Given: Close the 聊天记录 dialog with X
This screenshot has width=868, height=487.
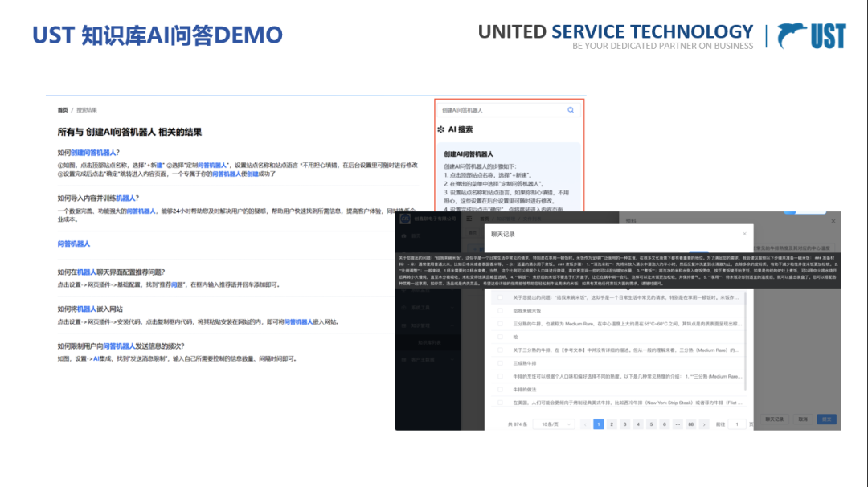Looking at the screenshot, I should 744,234.
